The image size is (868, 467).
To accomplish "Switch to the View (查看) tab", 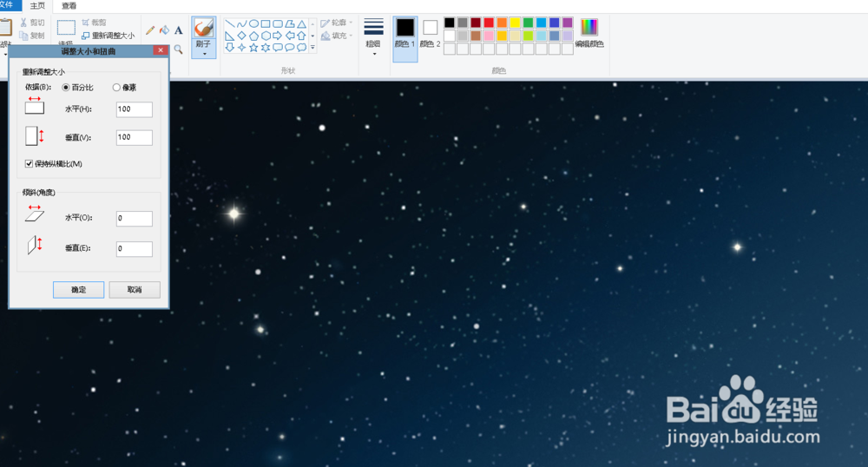I will (x=69, y=5).
